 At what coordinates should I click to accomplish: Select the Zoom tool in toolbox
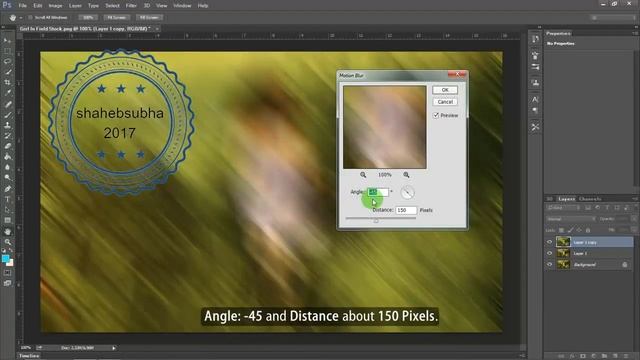7,242
